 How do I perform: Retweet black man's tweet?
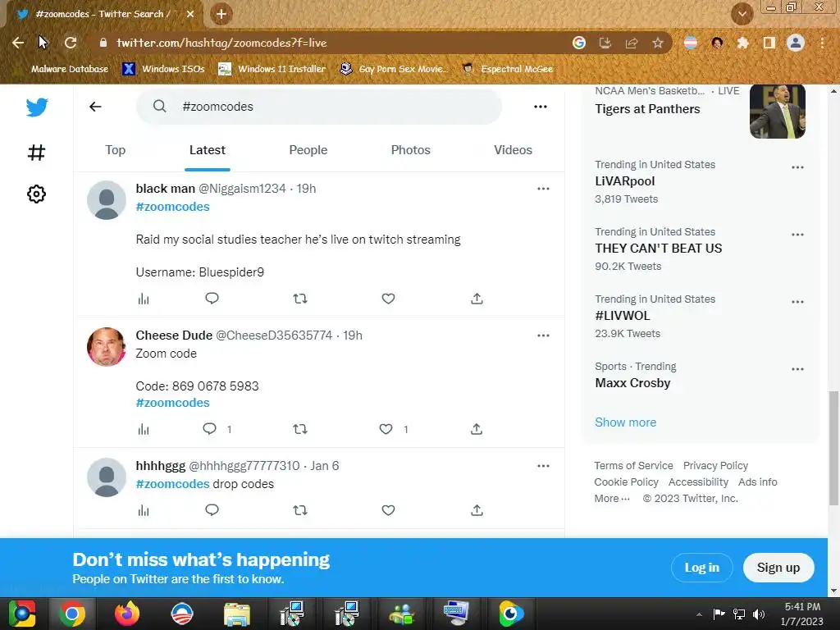pyautogui.click(x=300, y=299)
